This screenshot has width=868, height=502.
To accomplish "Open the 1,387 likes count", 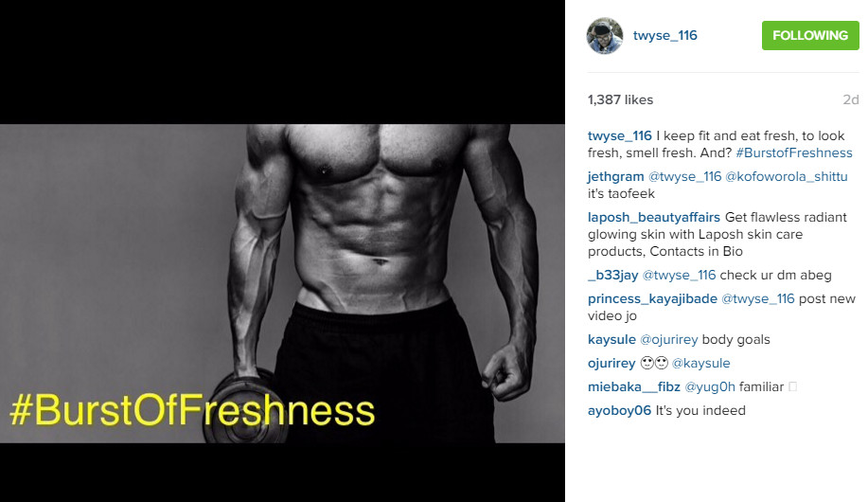I will 620,99.
